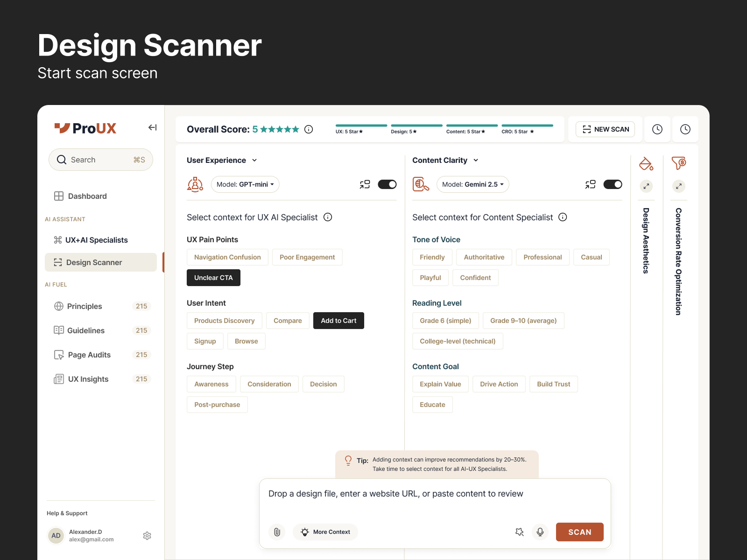Click the Conversion Rate Optimization funnel icon

pyautogui.click(x=679, y=163)
